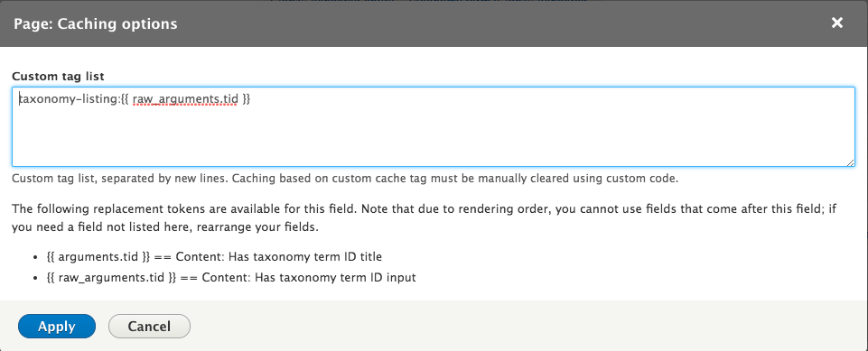Image resolution: width=868 pixels, height=351 pixels.
Task: Click the textarea resize grip corner
Action: pos(850,162)
